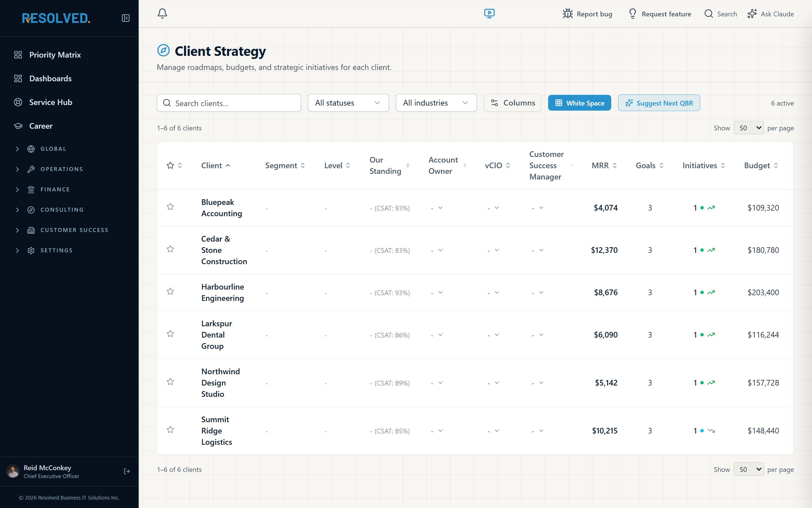Screen dimensions: 812x508
Task: Click trend icon in Bluepeak Accounting Initiatives
Action: tap(711, 208)
